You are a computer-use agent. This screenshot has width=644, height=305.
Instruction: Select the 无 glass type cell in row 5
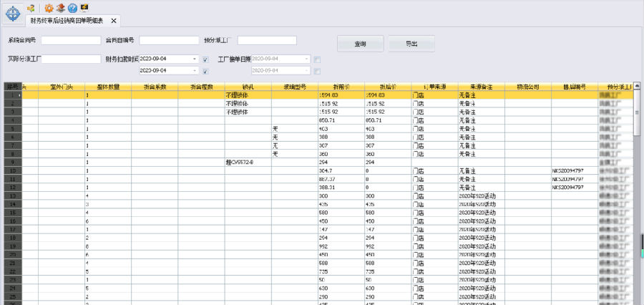pyautogui.click(x=295, y=129)
